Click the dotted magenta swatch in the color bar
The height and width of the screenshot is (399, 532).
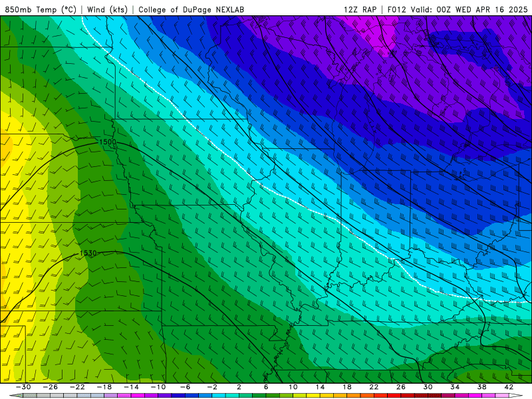point(124,396)
